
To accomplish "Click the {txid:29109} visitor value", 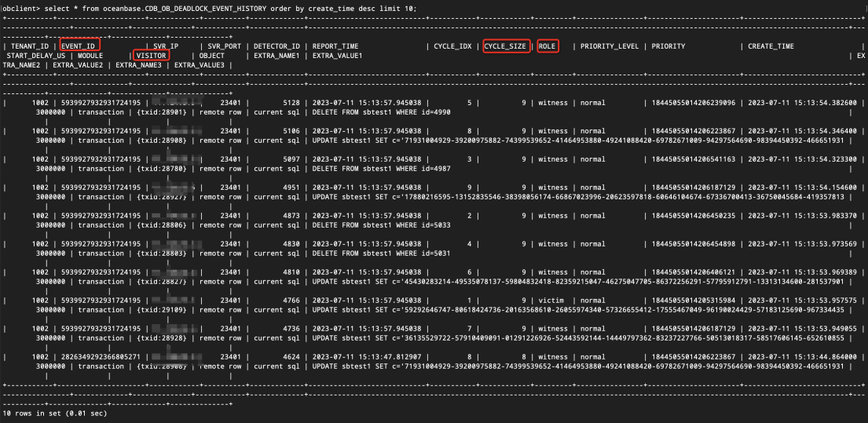I will [x=160, y=309].
